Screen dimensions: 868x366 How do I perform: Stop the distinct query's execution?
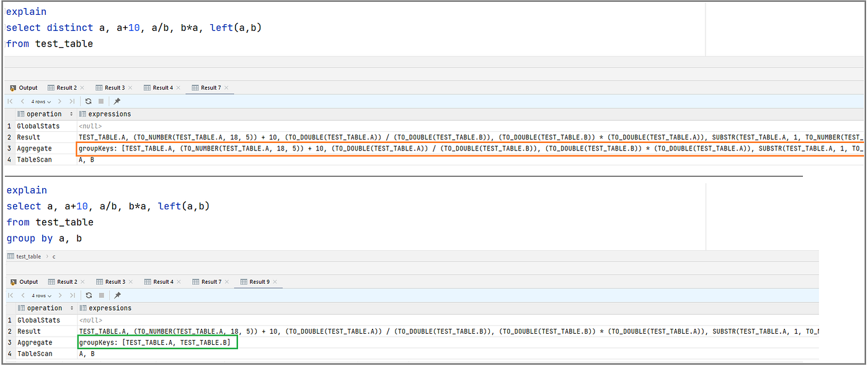(101, 101)
